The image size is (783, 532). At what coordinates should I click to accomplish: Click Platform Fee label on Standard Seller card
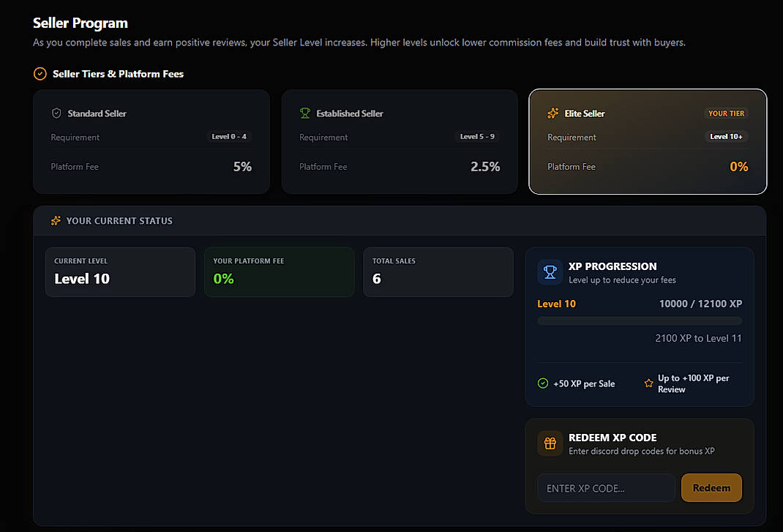[75, 167]
